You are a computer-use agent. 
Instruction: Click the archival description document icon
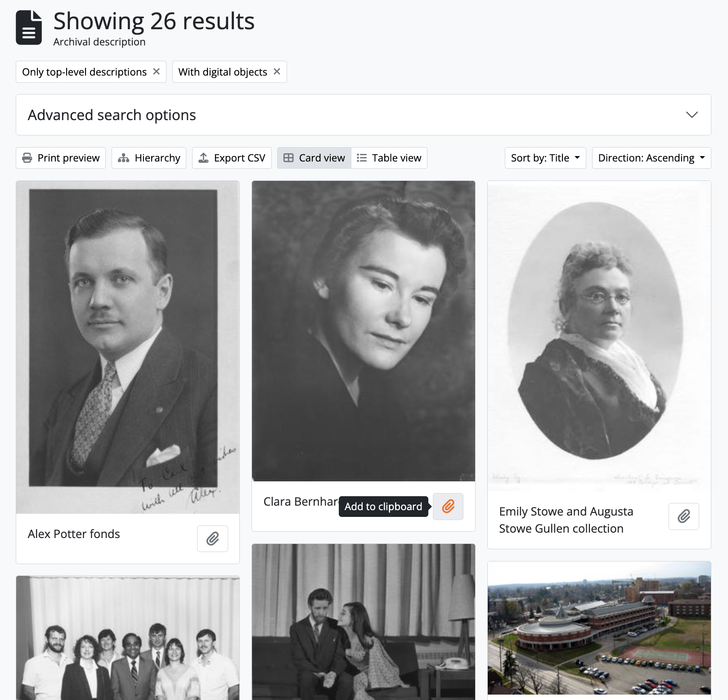29,28
